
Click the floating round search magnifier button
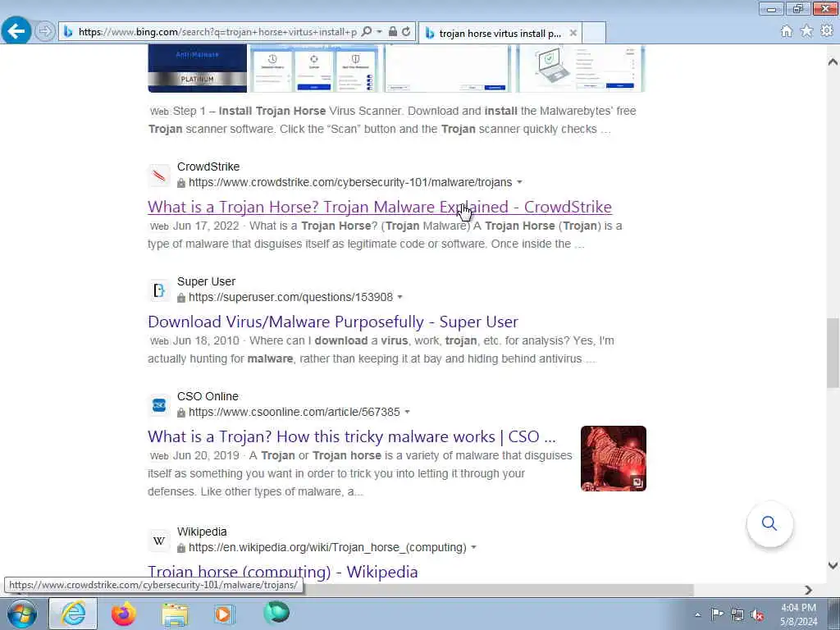[769, 523]
